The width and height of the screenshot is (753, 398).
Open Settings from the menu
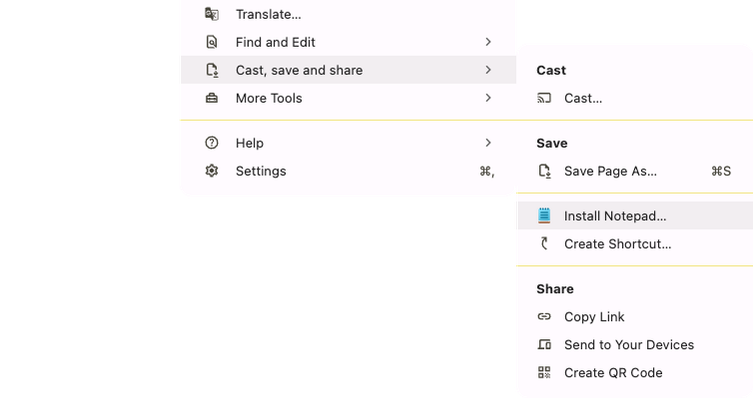coord(348,171)
